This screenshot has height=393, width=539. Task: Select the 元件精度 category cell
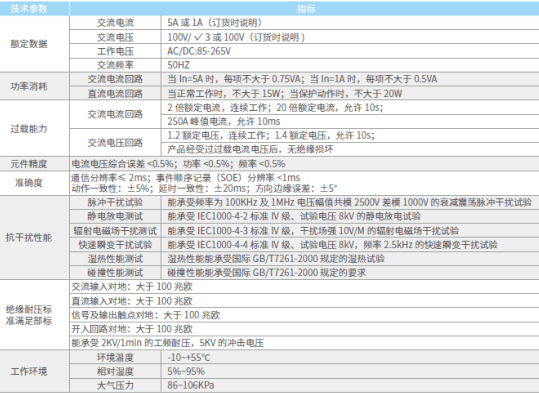(x=34, y=164)
